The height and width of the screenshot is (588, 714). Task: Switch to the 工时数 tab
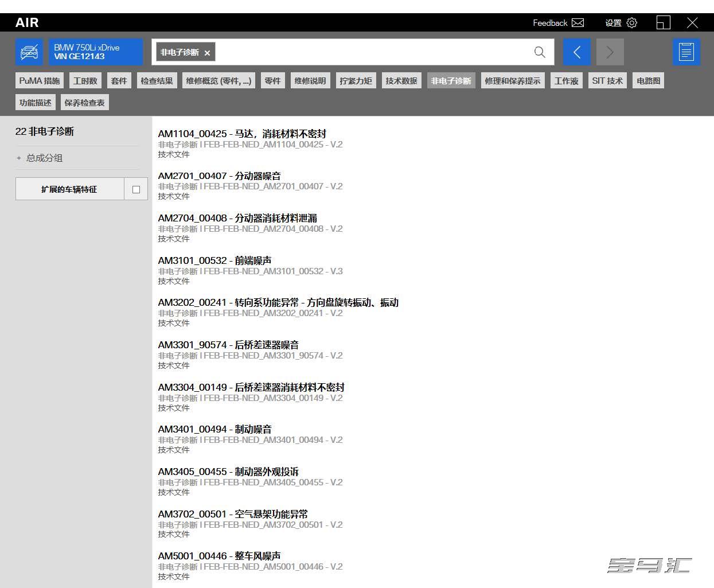coord(85,81)
